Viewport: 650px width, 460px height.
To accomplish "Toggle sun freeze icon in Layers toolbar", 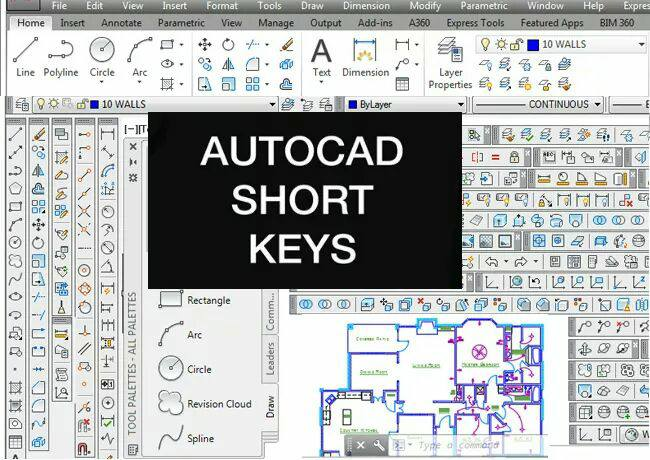I will click(53, 104).
